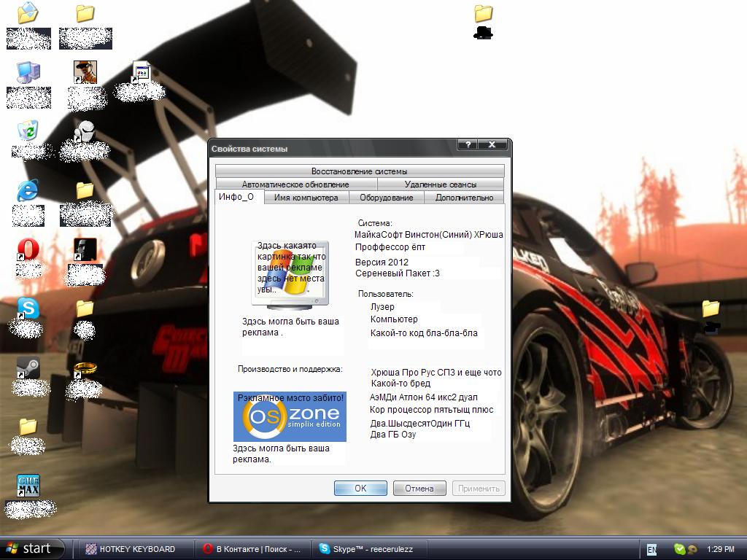Viewport: 747px width, 560px height.
Task: Go to the Дополнительно tab
Action: tap(464, 198)
